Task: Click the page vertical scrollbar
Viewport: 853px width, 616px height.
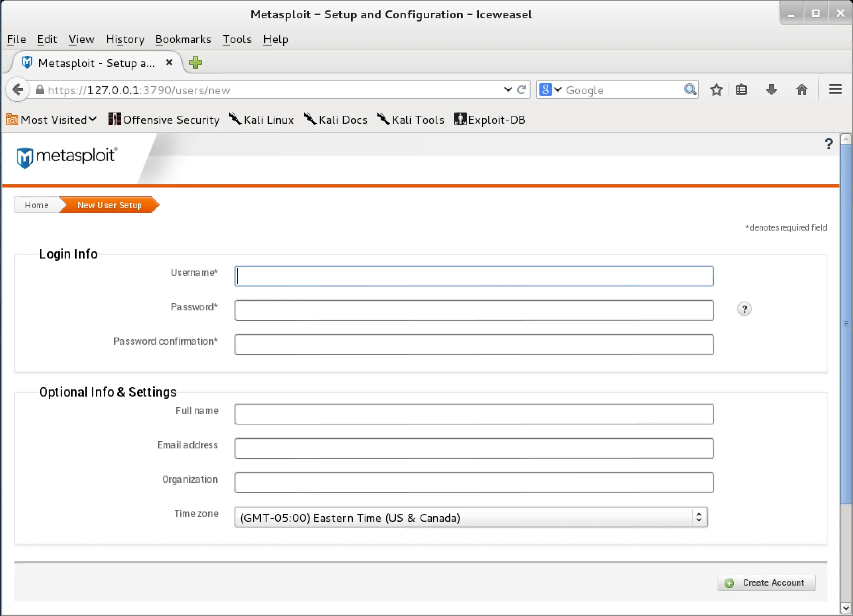Action: pyautogui.click(x=846, y=323)
